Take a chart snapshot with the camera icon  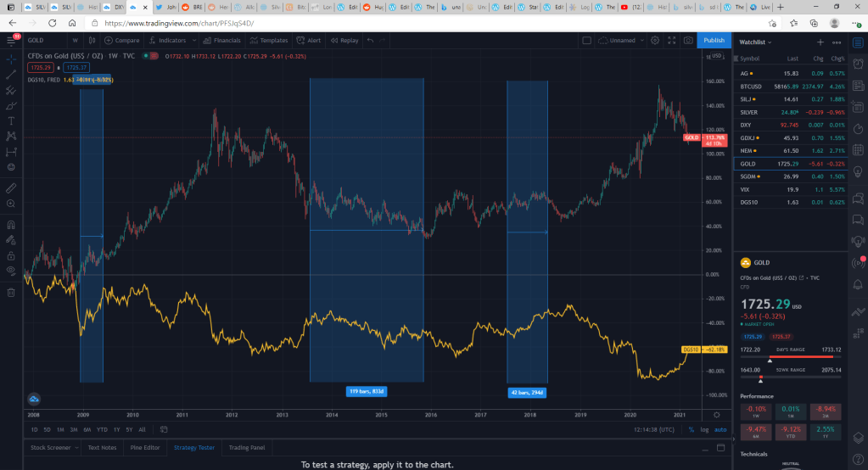pos(686,40)
